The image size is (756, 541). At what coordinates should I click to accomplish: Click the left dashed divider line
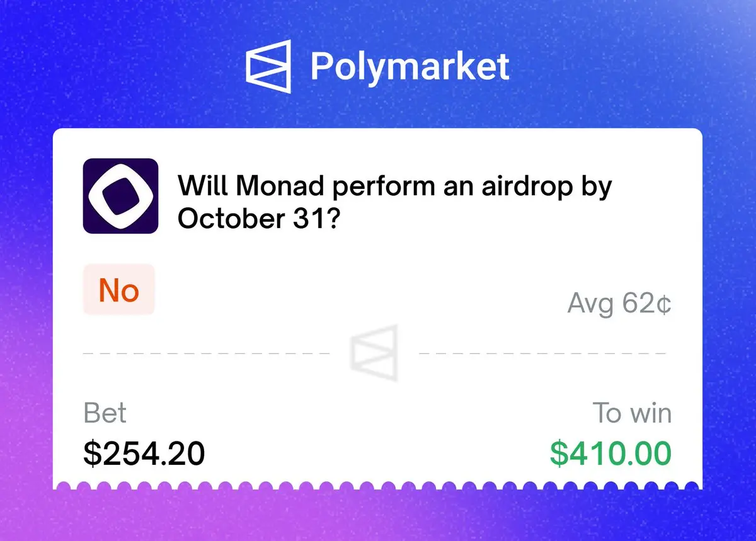tap(207, 353)
